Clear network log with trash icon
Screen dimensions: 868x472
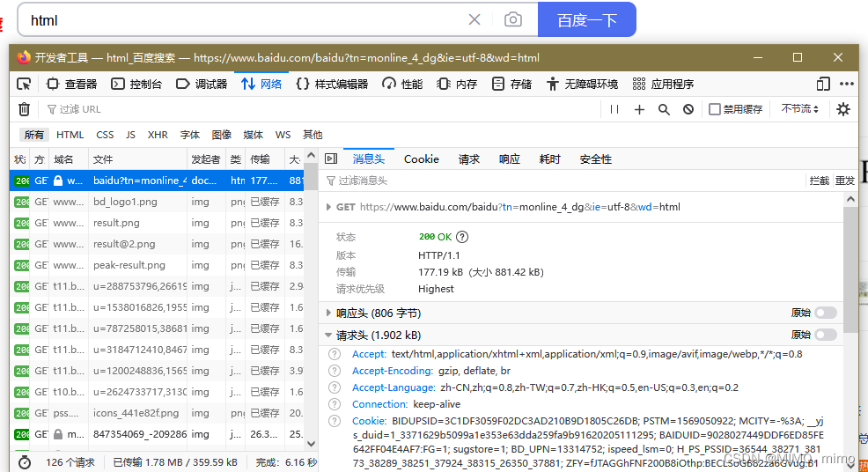24,110
